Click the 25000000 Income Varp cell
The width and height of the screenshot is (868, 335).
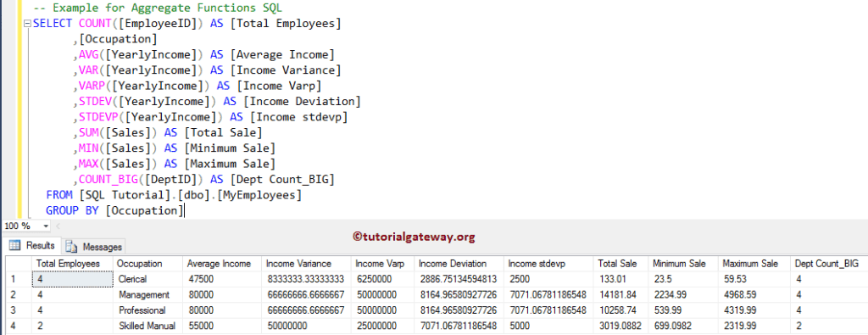click(382, 326)
